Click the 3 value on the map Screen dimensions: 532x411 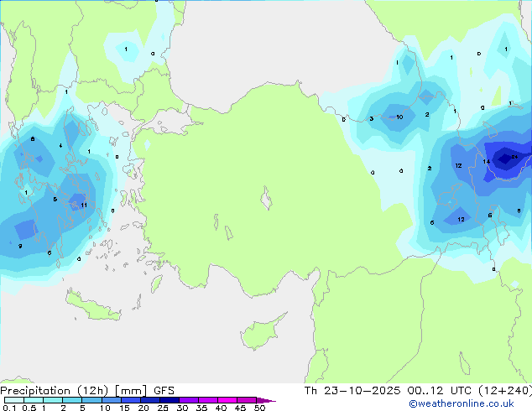pyautogui.click(x=372, y=119)
